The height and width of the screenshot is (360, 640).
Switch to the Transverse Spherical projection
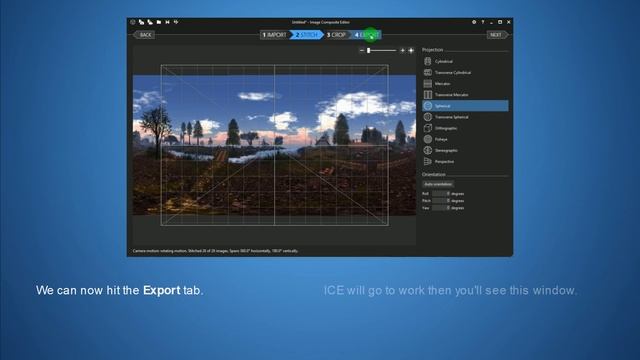tap(465, 117)
